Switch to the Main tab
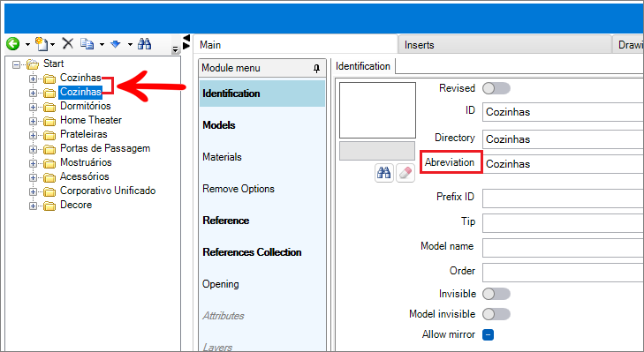 (295, 44)
